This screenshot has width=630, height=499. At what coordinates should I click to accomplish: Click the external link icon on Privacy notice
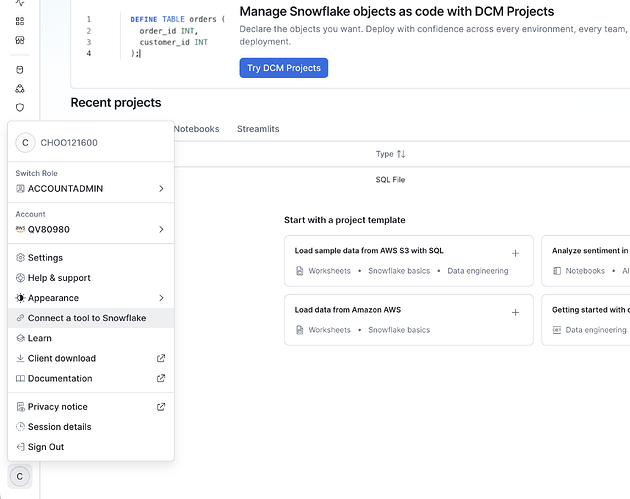[161, 407]
